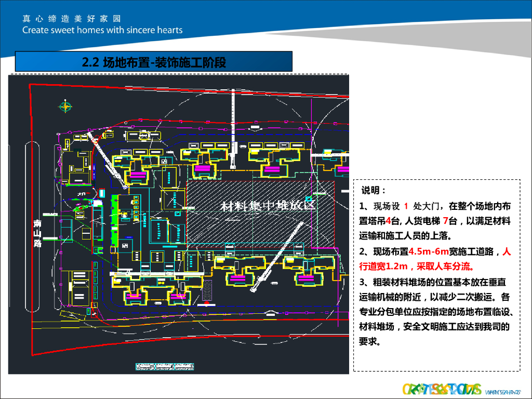
Task: Click the line "2、现场布置4.5m-6m宽施工道路"
Action: click(x=435, y=251)
